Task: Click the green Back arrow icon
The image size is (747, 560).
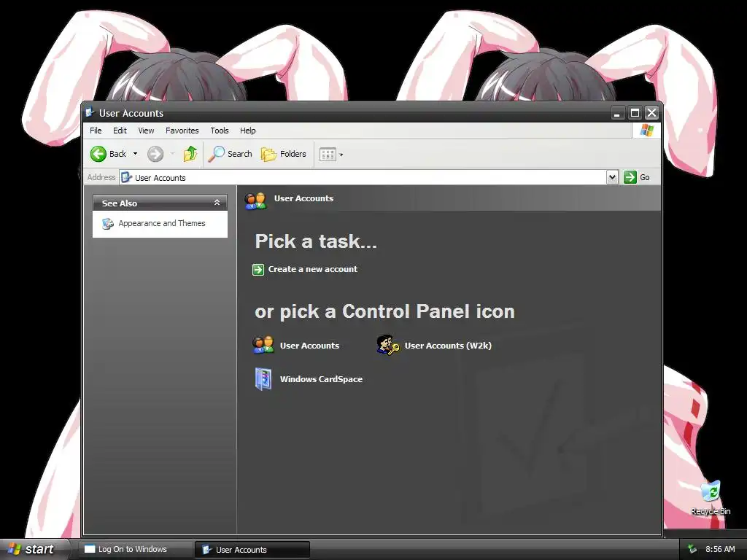Action: point(98,154)
